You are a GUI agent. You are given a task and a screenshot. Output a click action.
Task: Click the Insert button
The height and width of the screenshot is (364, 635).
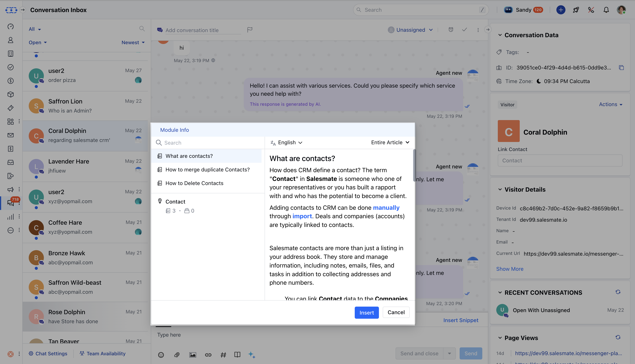point(366,312)
